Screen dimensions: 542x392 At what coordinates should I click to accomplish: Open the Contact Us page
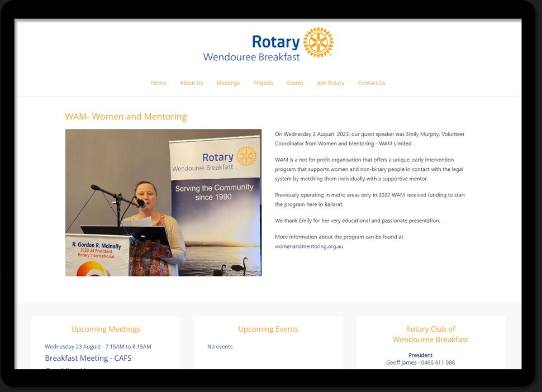[371, 83]
